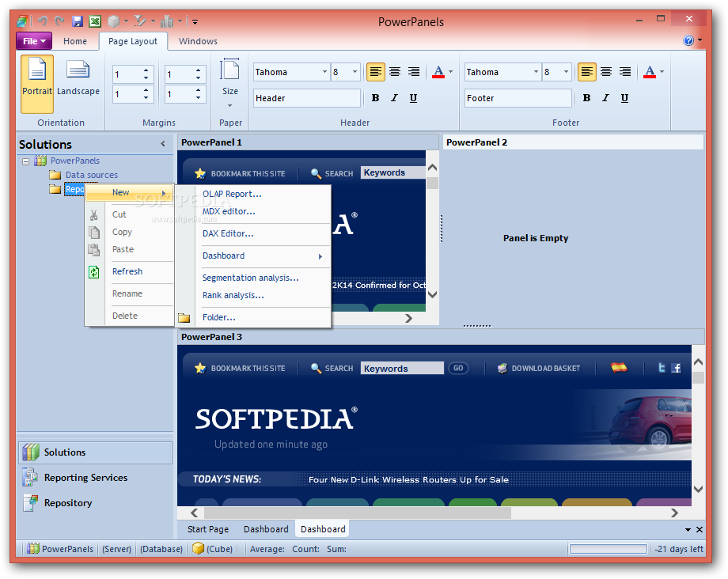728x579 pixels.
Task: Toggle Italic in Footer group
Action: click(x=605, y=98)
